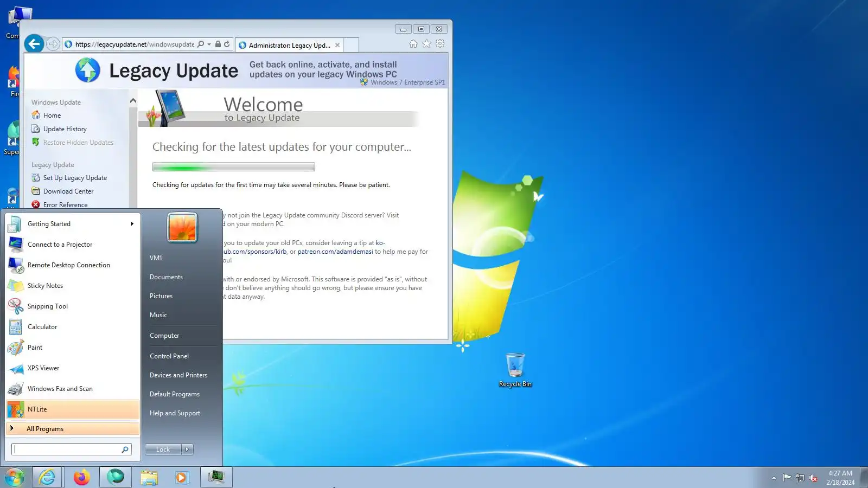Click the search magnifier in address bar

201,44
